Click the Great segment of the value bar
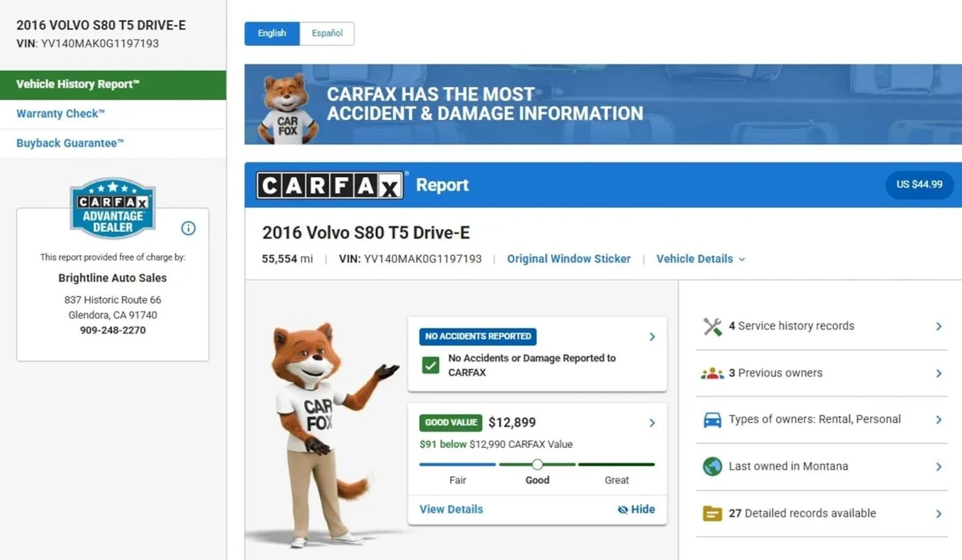 click(x=616, y=464)
